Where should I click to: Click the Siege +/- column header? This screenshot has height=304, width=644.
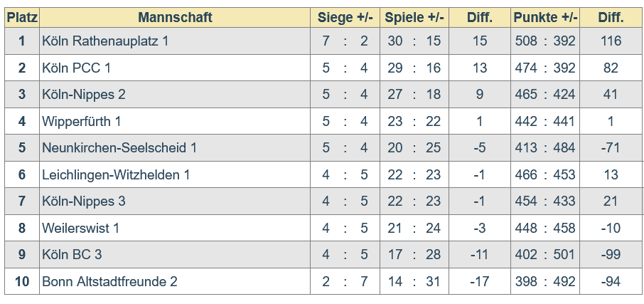click(345, 18)
